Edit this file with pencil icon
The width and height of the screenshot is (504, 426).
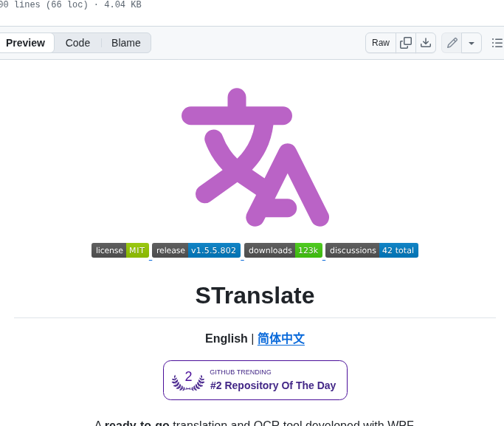(x=452, y=43)
